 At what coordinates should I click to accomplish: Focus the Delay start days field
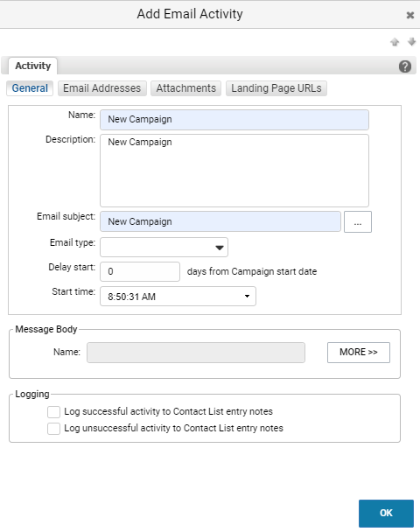[x=140, y=271]
